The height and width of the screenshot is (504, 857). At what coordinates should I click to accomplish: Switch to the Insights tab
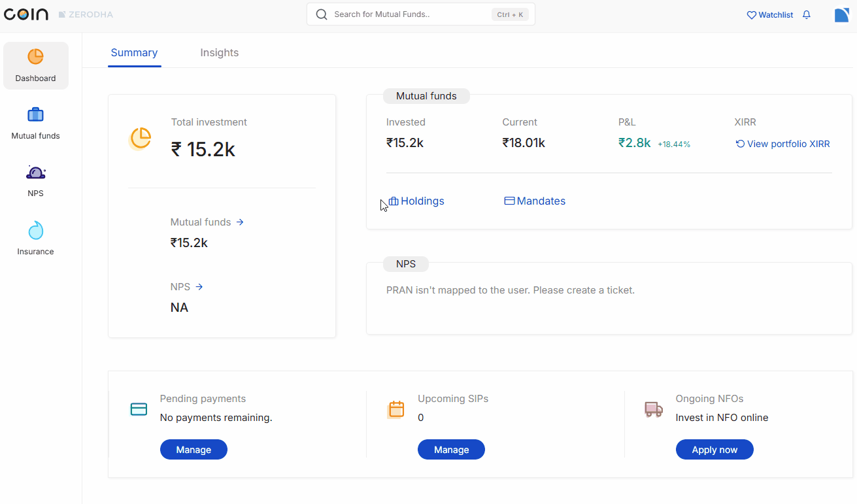pos(219,53)
